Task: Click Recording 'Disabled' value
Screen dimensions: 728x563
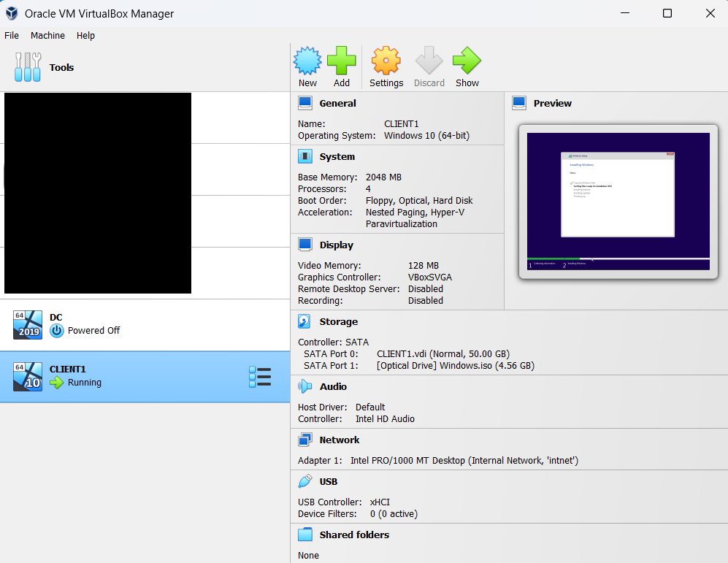Action: [x=426, y=300]
